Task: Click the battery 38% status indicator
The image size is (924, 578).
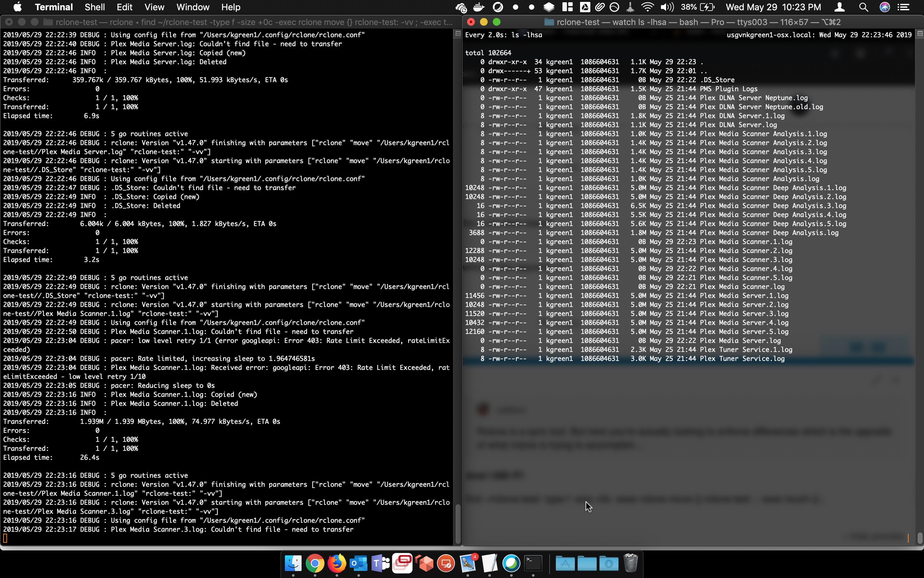Action: (x=698, y=7)
